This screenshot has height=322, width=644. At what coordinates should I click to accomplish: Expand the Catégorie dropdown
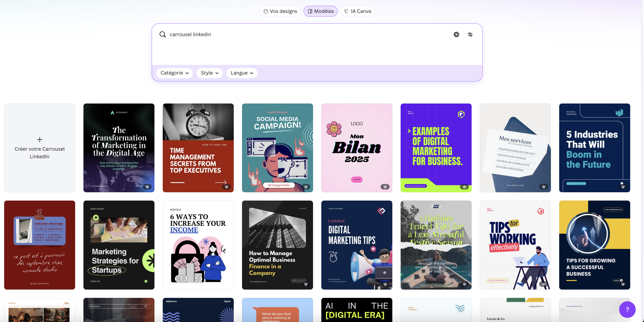point(174,73)
